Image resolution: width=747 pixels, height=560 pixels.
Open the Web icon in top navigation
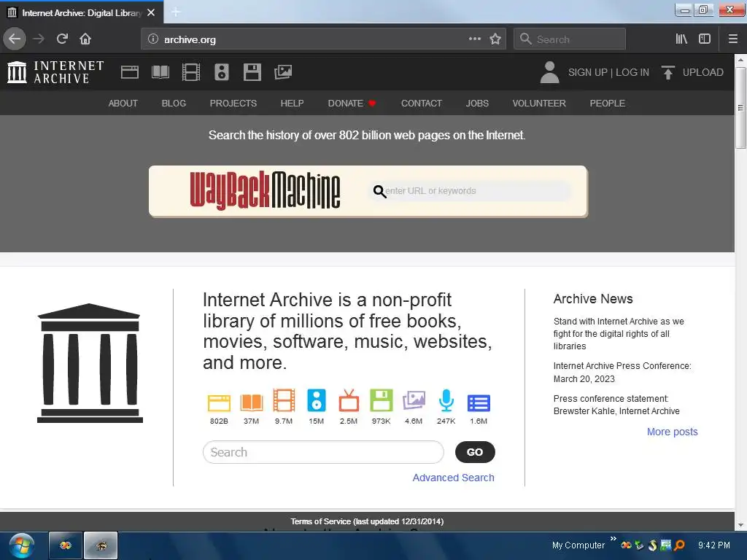(x=130, y=72)
